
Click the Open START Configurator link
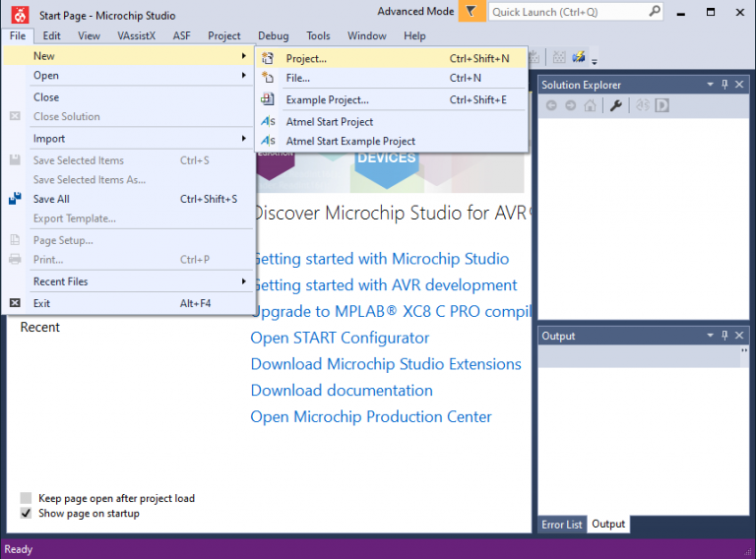click(x=340, y=338)
